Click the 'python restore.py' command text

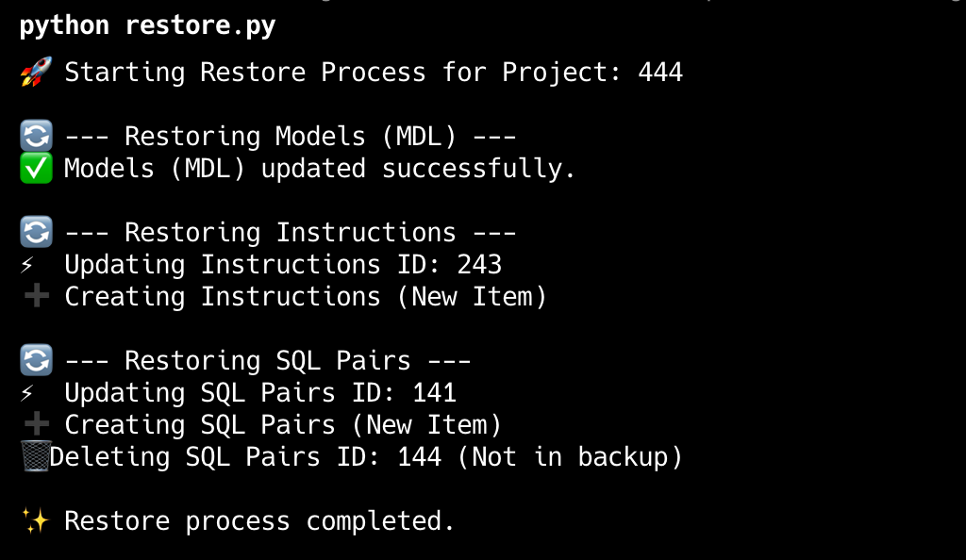pyautogui.click(x=147, y=25)
